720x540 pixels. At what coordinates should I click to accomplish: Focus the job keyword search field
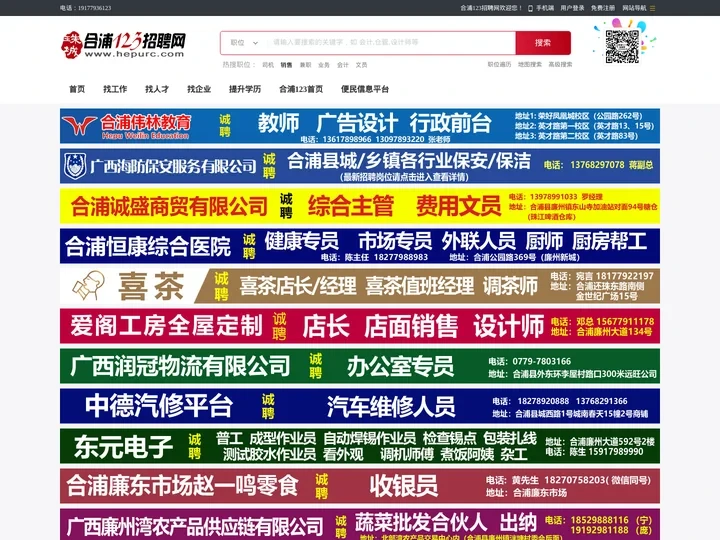click(x=390, y=43)
